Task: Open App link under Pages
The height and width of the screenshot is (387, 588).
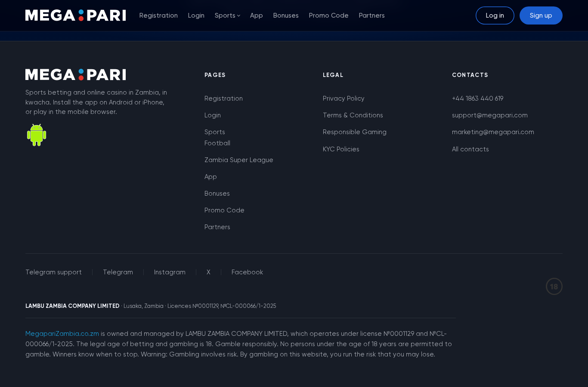Action: click(210, 177)
